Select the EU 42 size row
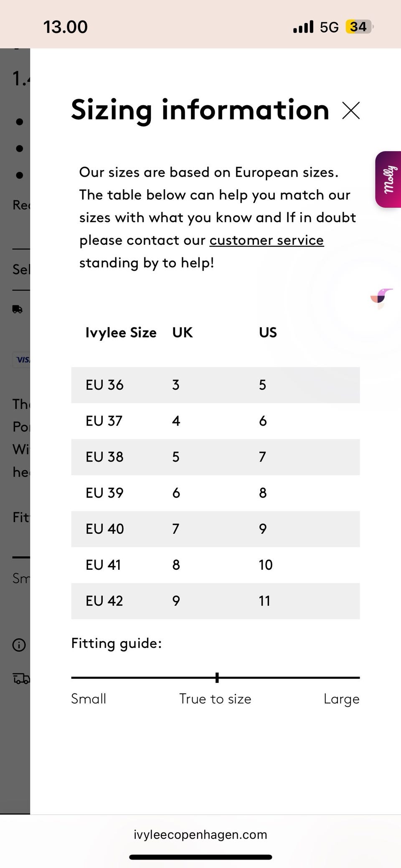 pos(215,601)
